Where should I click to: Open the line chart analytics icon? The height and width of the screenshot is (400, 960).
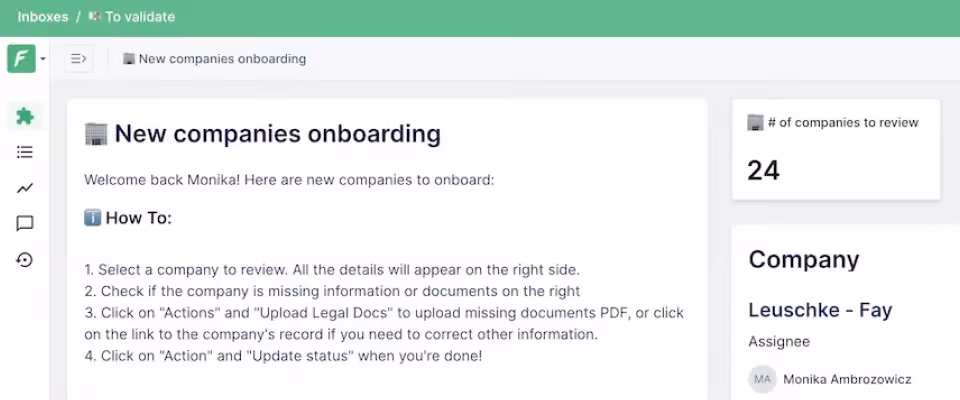(x=24, y=188)
